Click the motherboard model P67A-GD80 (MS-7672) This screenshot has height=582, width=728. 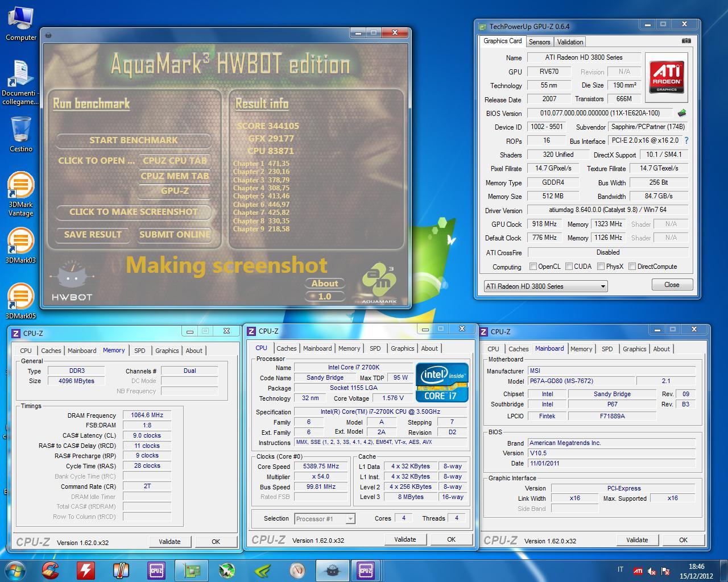[x=581, y=381]
